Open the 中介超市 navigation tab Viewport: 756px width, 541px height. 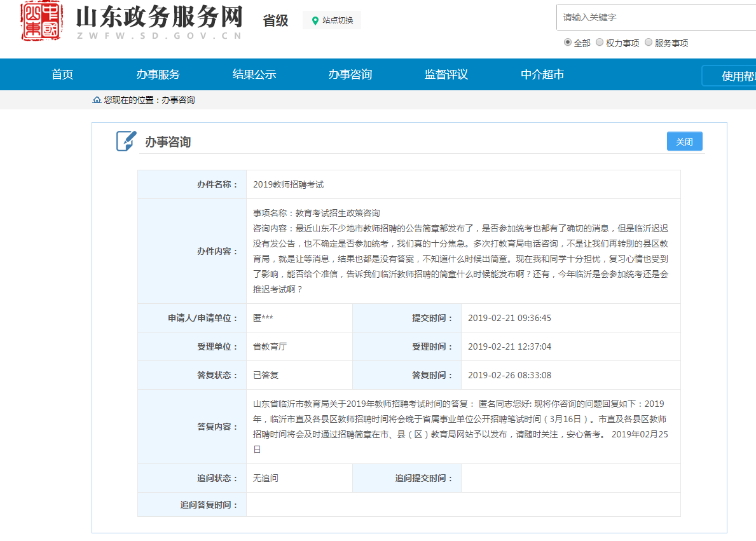(x=542, y=74)
